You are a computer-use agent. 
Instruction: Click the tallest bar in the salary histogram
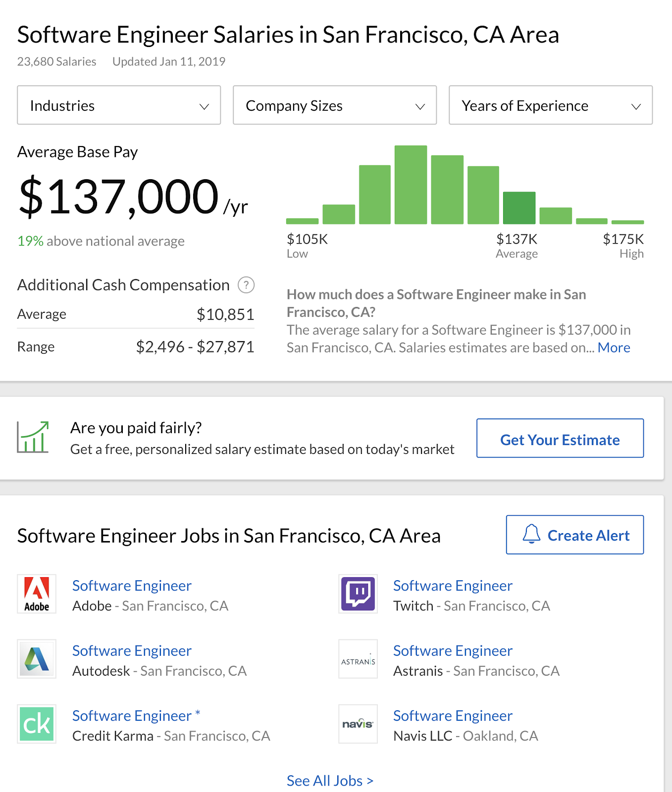tap(411, 185)
